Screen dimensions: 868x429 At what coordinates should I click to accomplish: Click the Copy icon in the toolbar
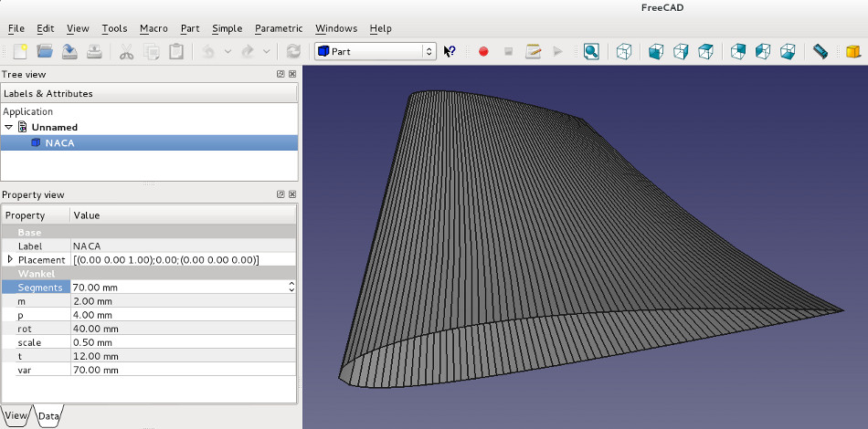coord(151,51)
